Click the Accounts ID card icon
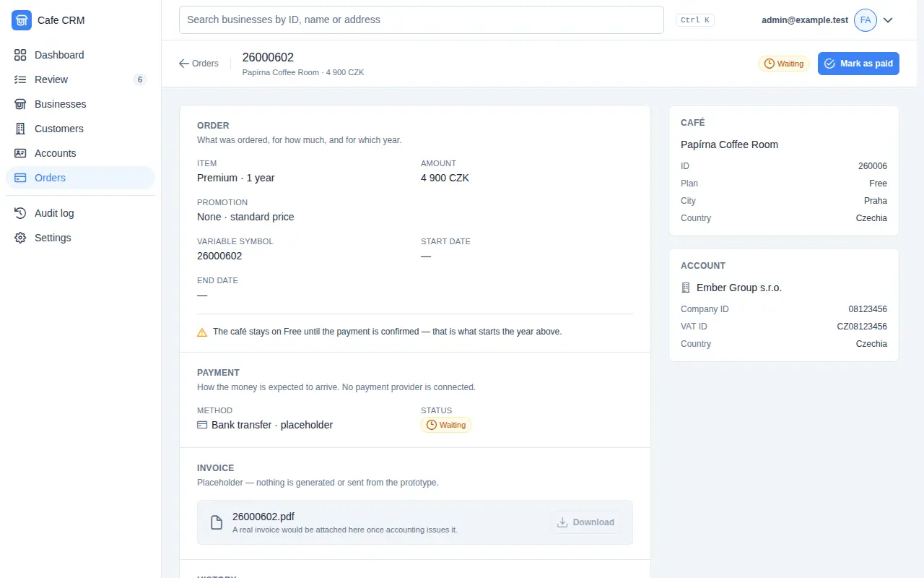This screenshot has height=578, width=924. pyautogui.click(x=20, y=153)
